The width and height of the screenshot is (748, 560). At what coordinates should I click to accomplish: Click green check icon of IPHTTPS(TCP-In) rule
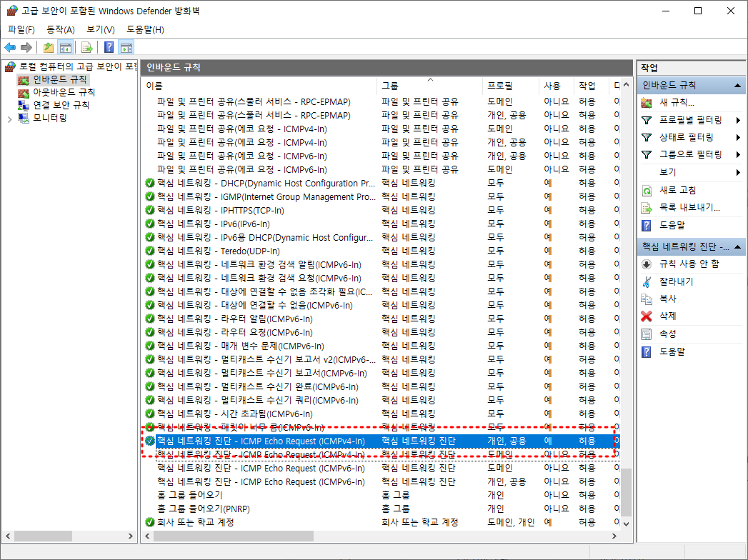click(150, 210)
